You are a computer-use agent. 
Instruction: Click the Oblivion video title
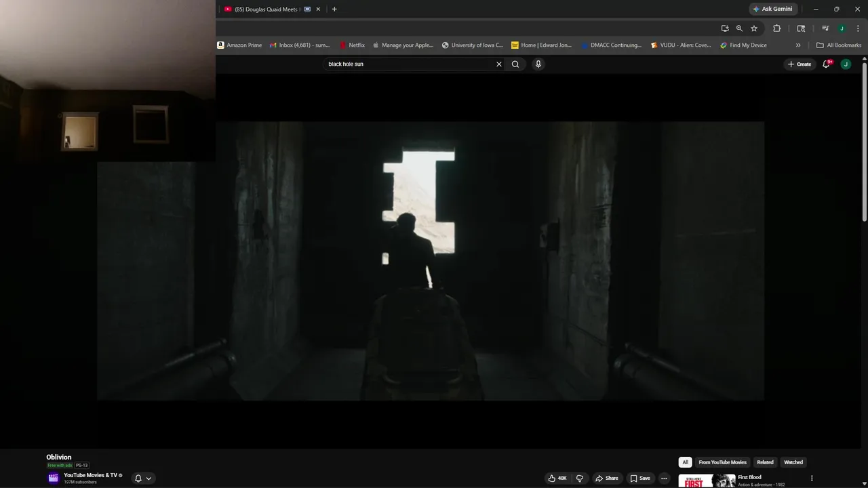pyautogui.click(x=59, y=457)
